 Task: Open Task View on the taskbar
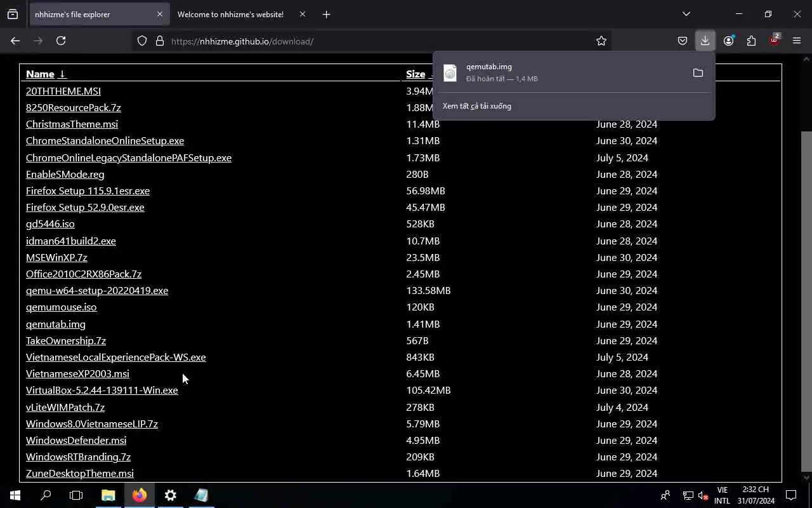click(x=76, y=495)
